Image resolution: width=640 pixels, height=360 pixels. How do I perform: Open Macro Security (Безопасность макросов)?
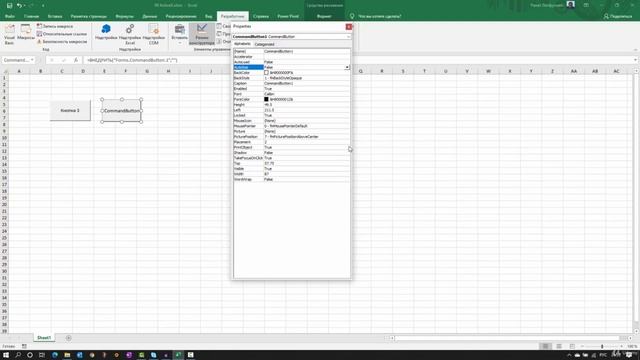click(x=62, y=42)
